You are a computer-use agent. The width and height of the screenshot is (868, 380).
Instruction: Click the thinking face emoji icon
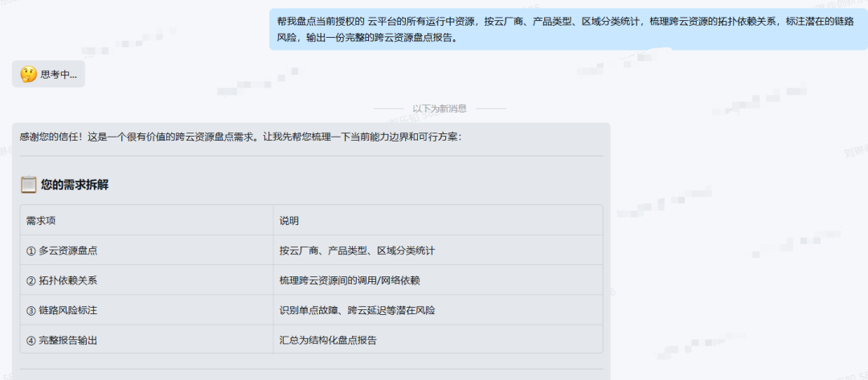pos(28,74)
